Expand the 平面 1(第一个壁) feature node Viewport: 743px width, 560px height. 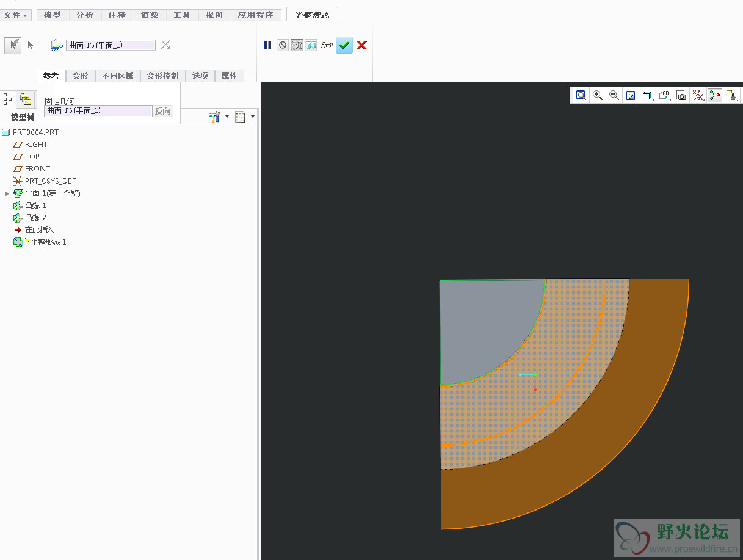pos(7,193)
